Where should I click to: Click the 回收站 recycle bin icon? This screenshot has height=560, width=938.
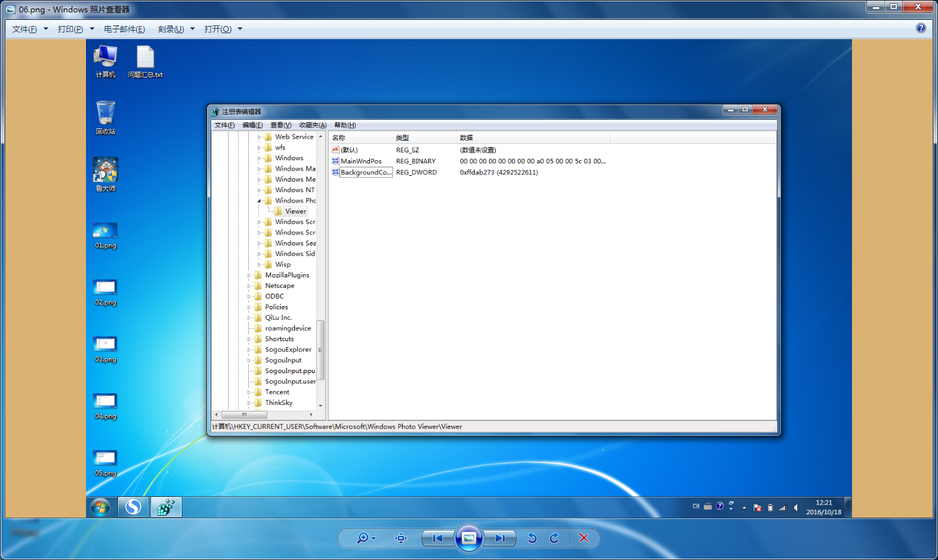click(x=106, y=118)
